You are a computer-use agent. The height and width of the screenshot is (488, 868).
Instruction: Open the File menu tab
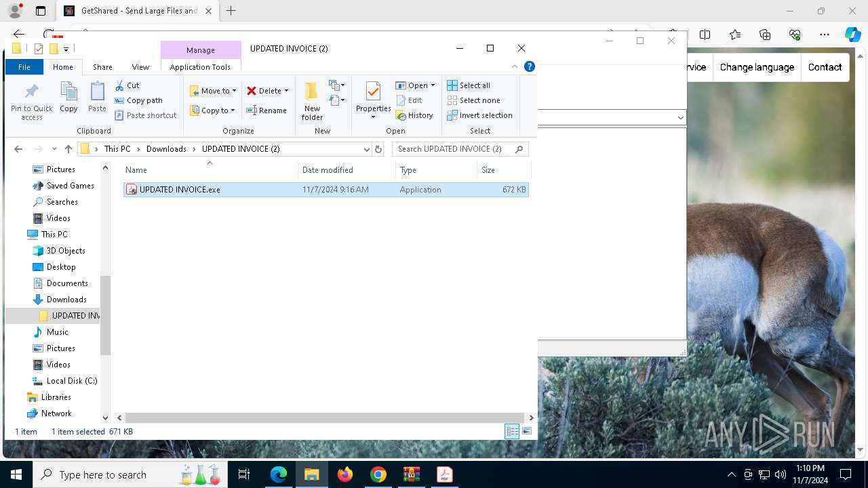coord(24,67)
